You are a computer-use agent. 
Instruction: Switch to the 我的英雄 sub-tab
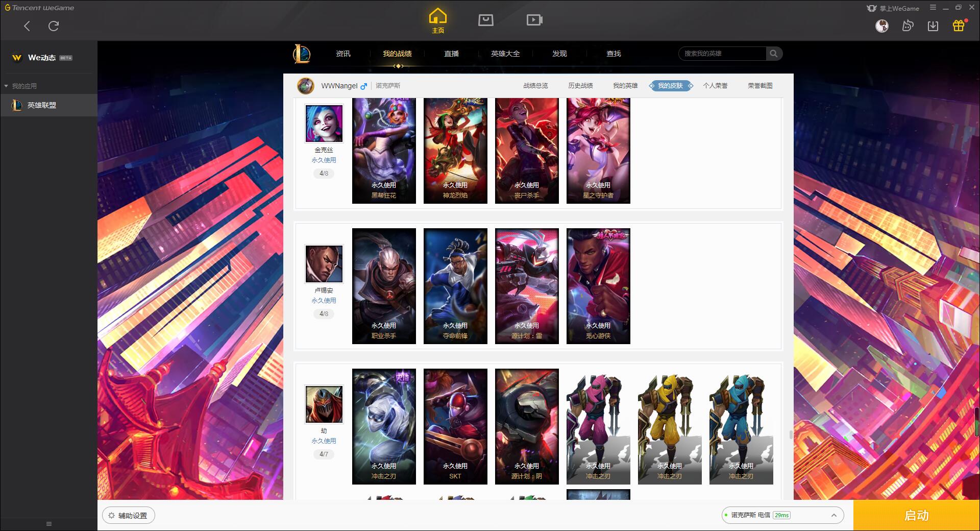pyautogui.click(x=625, y=86)
